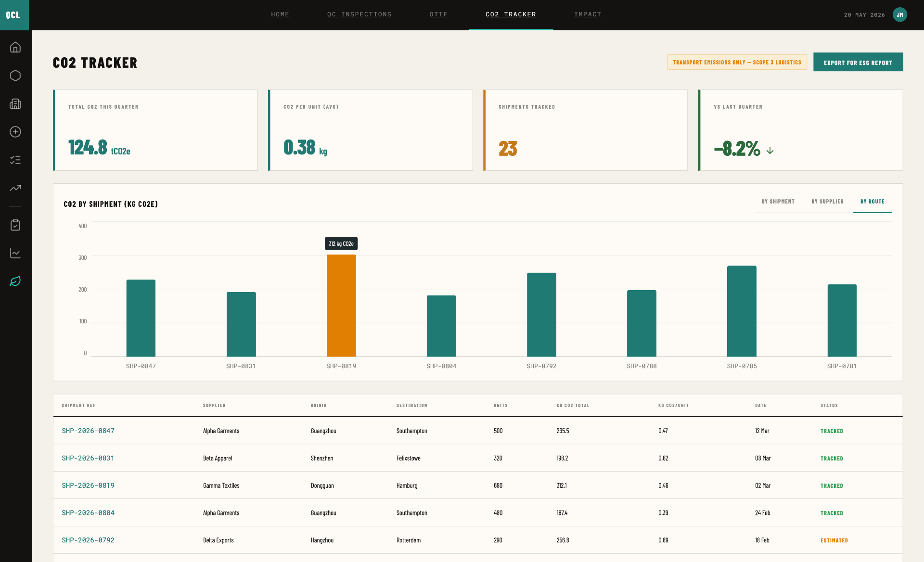Click the Vs Last Quarter card
This screenshot has width=924, height=562.
click(x=800, y=130)
